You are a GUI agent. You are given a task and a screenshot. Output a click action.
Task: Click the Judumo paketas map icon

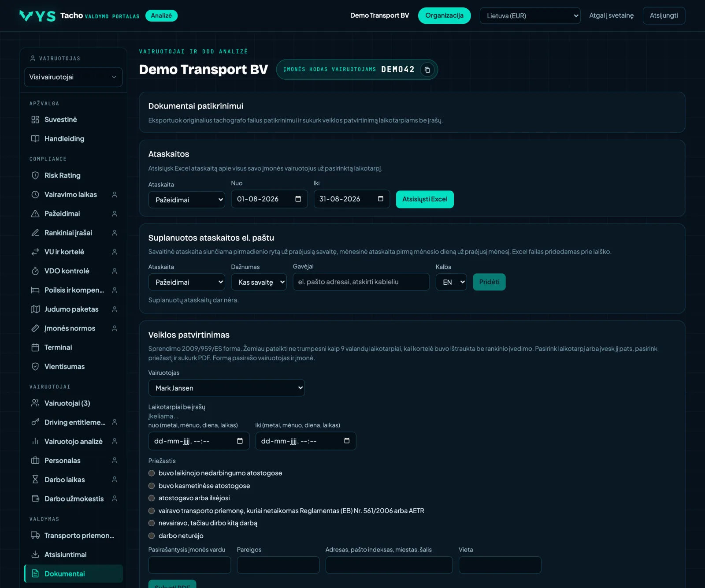(x=35, y=309)
